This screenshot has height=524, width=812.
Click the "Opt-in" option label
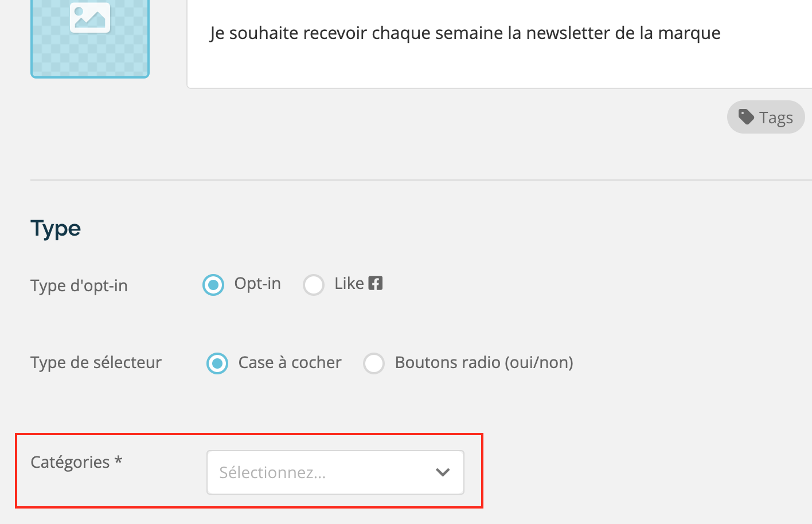(257, 283)
